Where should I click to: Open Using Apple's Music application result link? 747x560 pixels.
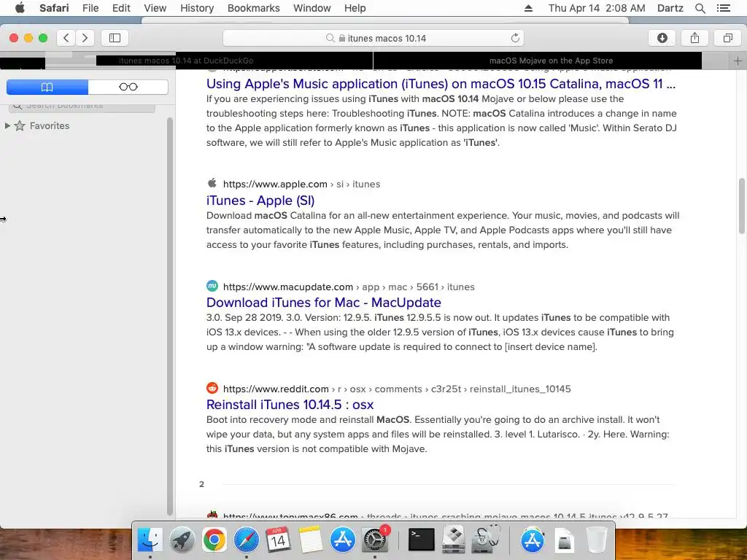[x=441, y=84]
